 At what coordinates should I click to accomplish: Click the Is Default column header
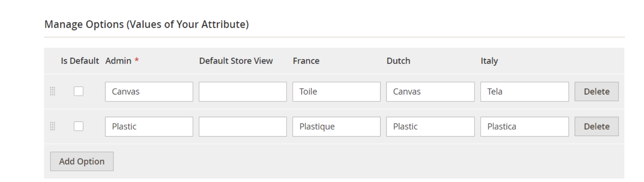coord(80,61)
